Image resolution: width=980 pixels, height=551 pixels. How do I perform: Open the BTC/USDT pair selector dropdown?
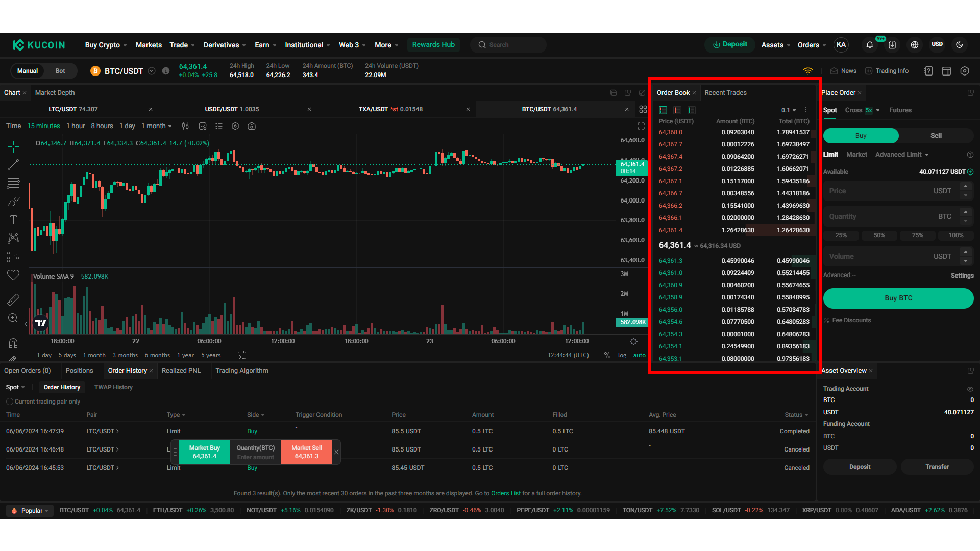coord(152,71)
